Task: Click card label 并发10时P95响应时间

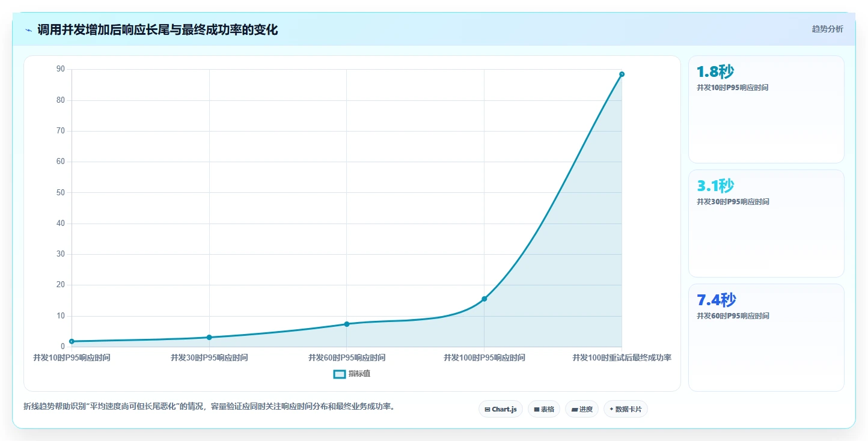Action: tap(732, 88)
